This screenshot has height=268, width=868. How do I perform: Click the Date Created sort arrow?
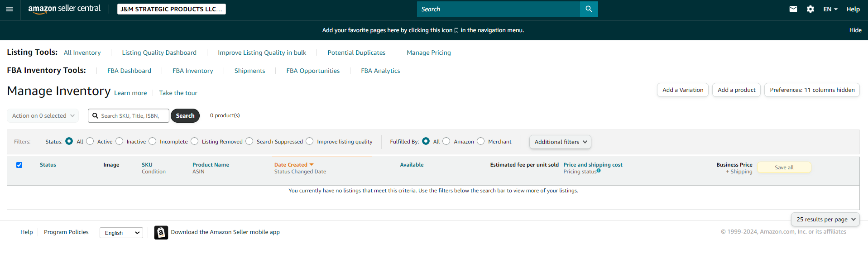[312, 165]
